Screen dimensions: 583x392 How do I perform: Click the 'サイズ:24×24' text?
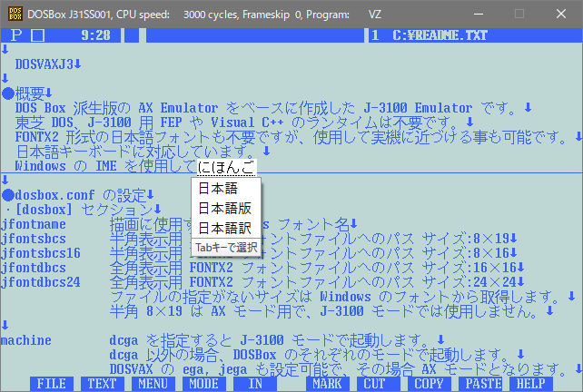[469, 282]
